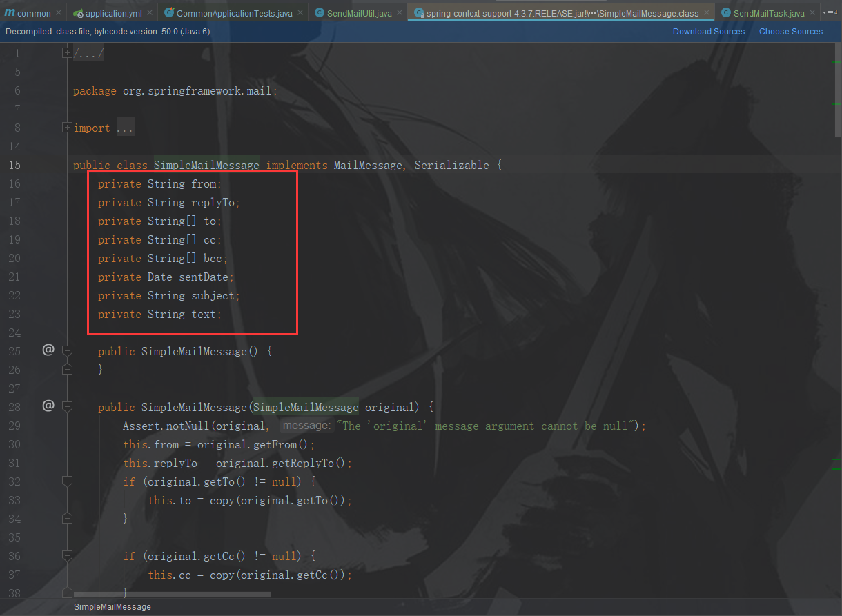Expand the folded import block
The height and width of the screenshot is (616, 842).
pos(67,128)
